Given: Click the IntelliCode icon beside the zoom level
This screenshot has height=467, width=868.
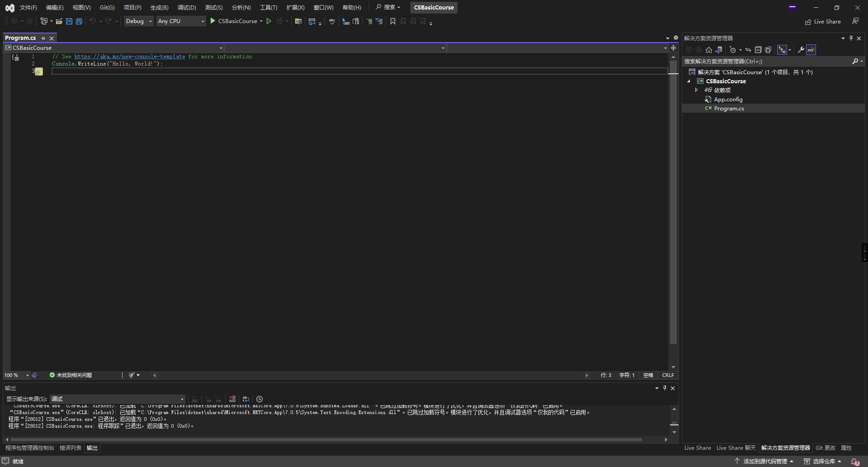Looking at the screenshot, I should [34, 375].
